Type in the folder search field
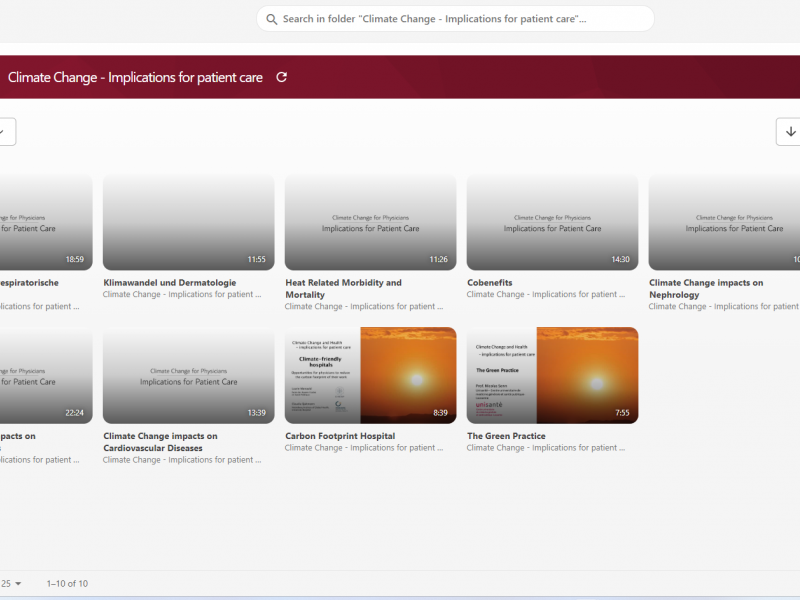The width and height of the screenshot is (800, 600). [460, 19]
